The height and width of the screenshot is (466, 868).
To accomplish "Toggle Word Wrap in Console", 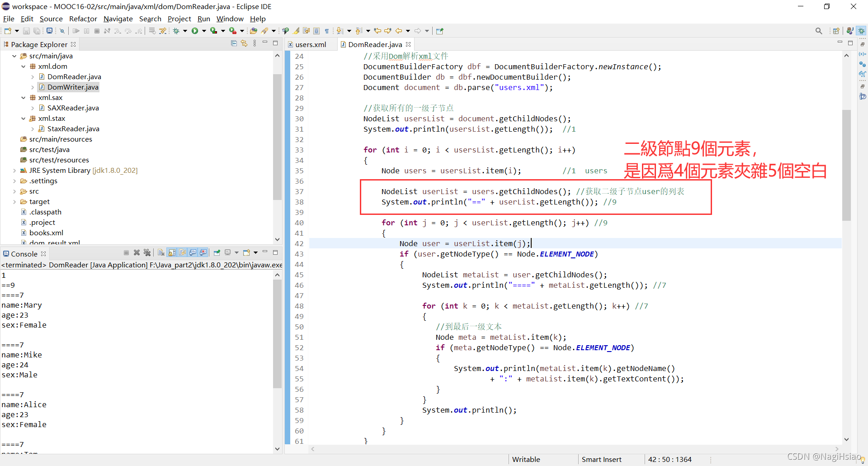I will pos(182,252).
